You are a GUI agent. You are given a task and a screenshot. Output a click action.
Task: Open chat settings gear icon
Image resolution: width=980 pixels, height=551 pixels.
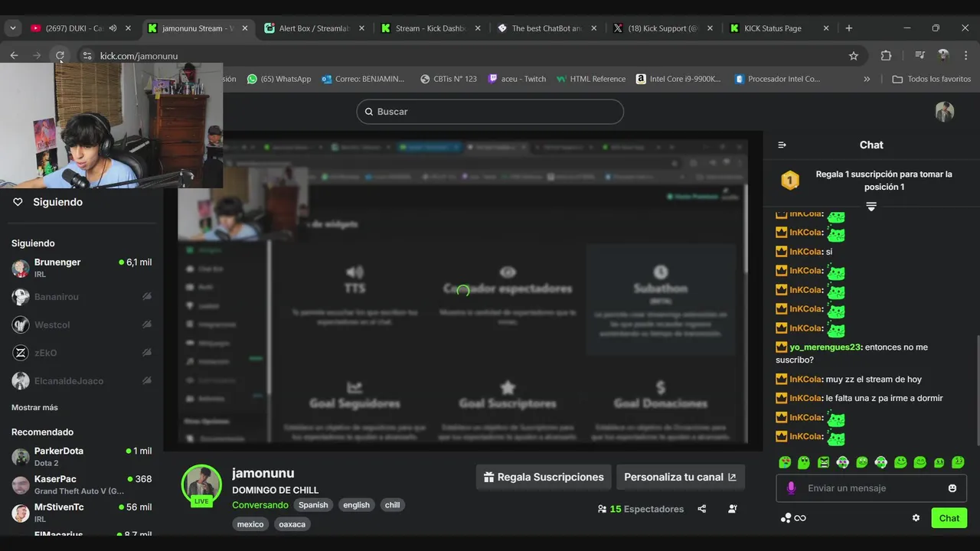(x=916, y=518)
